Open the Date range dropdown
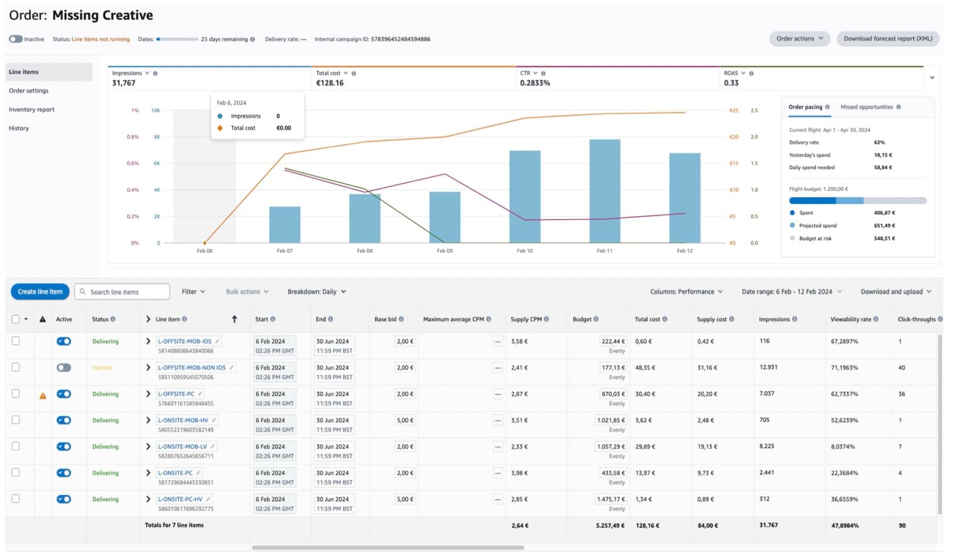958x560 pixels. pos(791,292)
